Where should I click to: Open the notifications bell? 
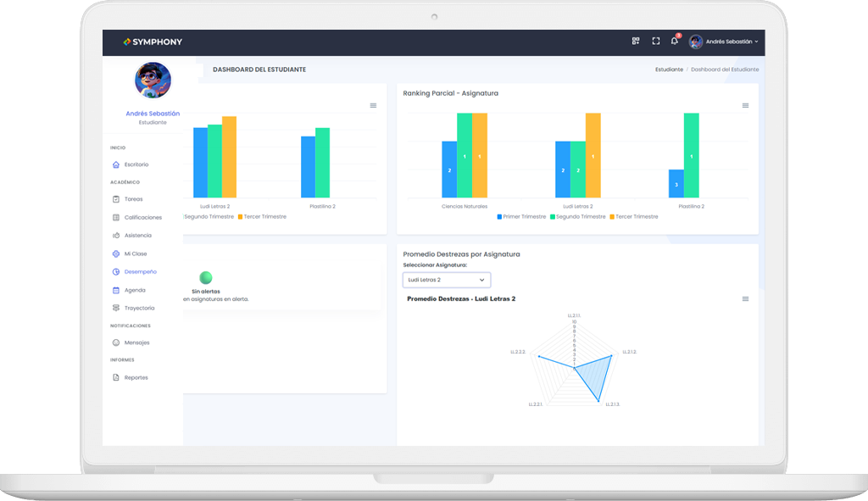coord(675,41)
